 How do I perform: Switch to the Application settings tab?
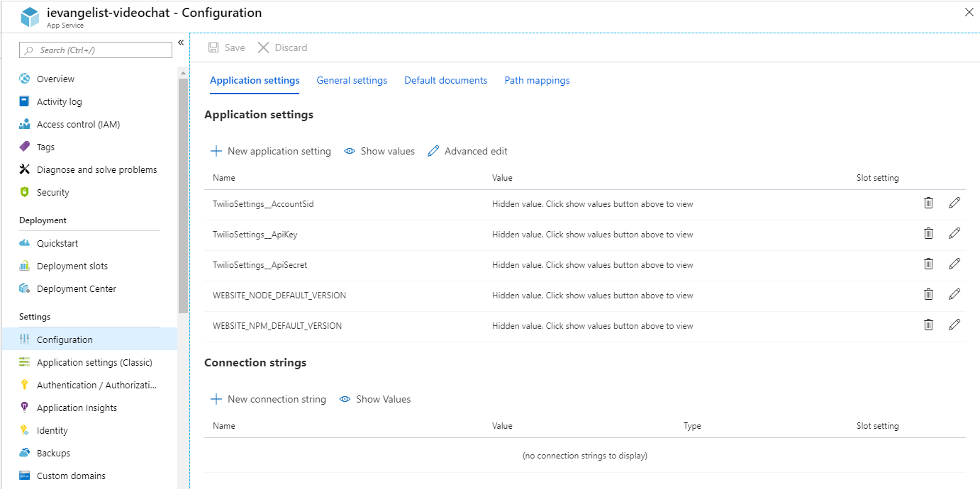(x=255, y=80)
